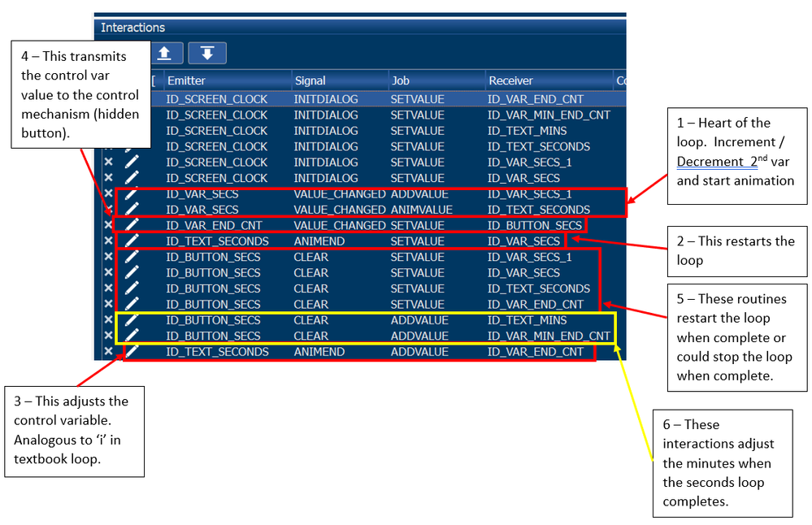
Task: Edit the ANIMEND SETVALUE ID_VAR_SECS interaction
Action: (132, 241)
